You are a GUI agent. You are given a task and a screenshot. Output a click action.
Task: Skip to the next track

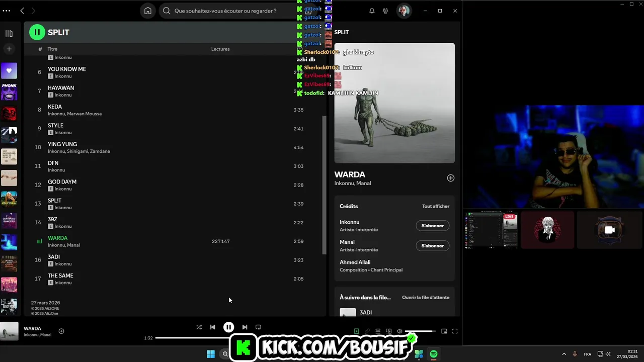pyautogui.click(x=245, y=327)
